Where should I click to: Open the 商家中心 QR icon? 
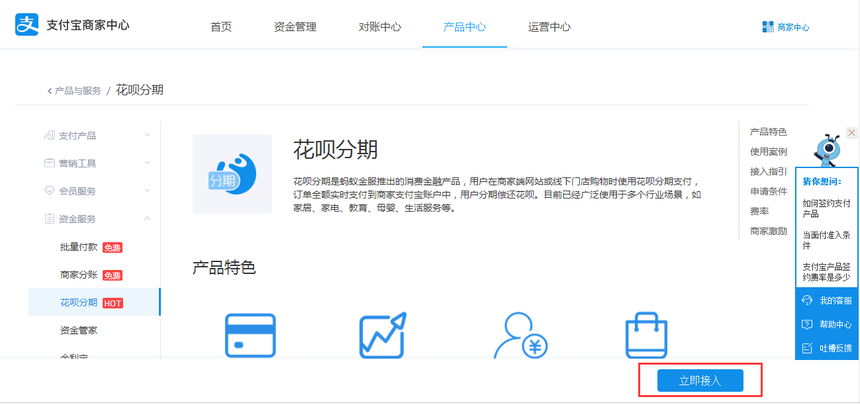(767, 27)
